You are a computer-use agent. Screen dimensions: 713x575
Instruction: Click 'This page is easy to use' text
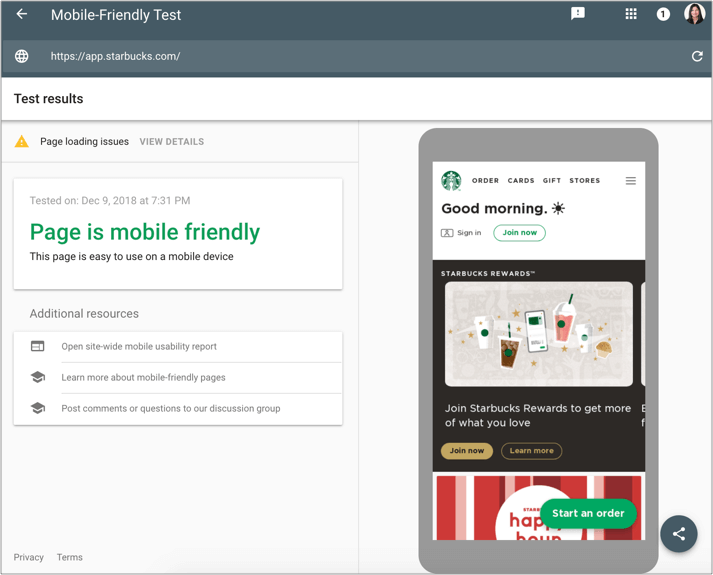(x=131, y=257)
